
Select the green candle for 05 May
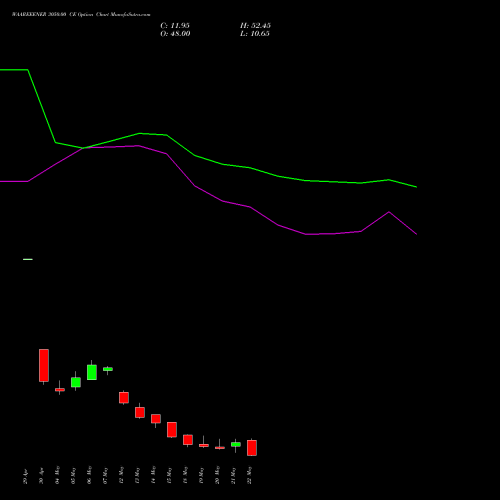click(x=76, y=382)
